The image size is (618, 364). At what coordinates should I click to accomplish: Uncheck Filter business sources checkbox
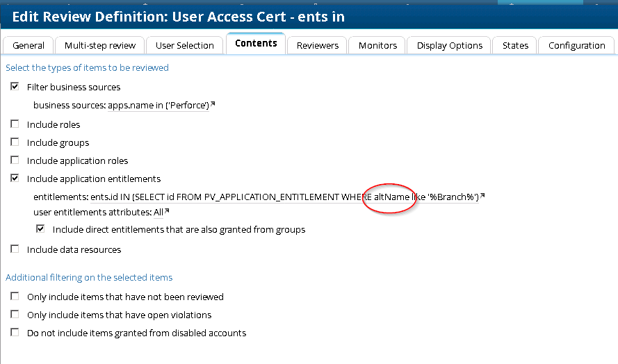[x=15, y=87]
